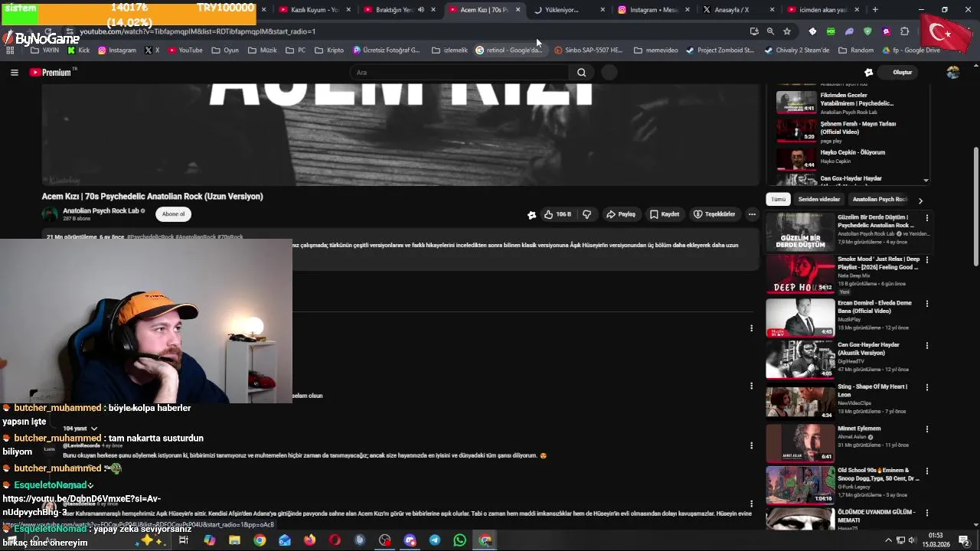
Task: Click the sparkle icon left of the like button
Action: (x=531, y=215)
